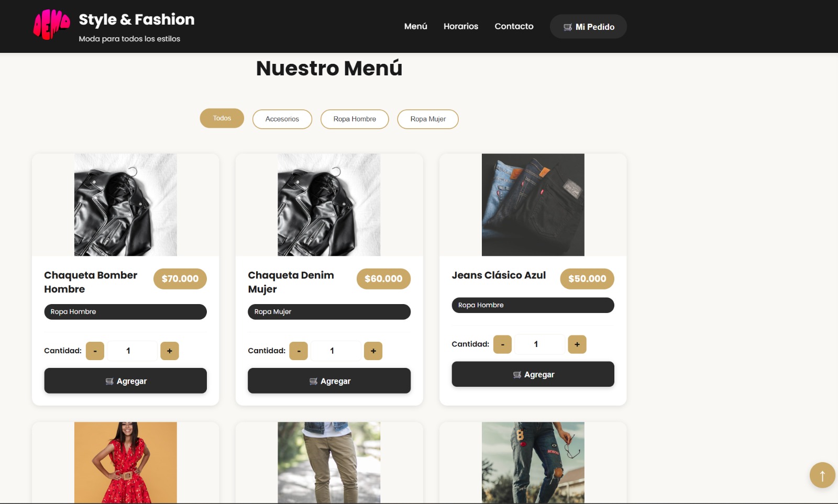838x504 pixels.
Task: Click the cart icon on Jeans Clásico's Agregar button
Action: 517,374
